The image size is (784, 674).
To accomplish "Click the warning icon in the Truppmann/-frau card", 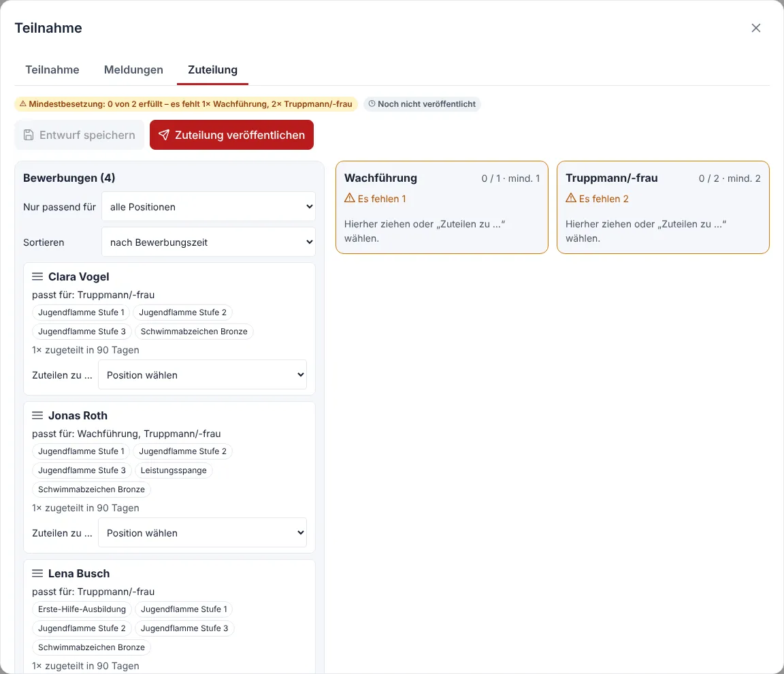I will click(x=571, y=198).
